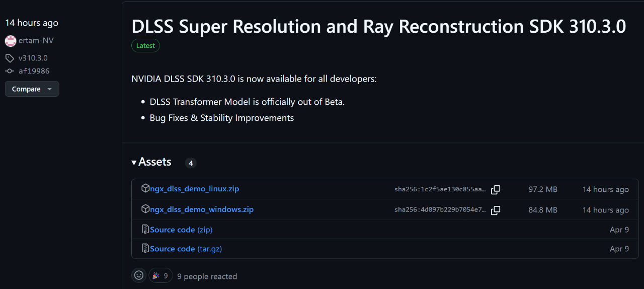Collapse the Assets section

click(x=151, y=162)
